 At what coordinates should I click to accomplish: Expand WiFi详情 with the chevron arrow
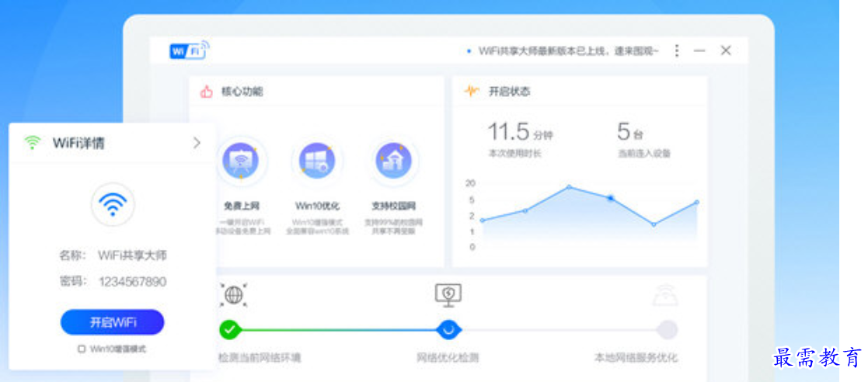pos(197,143)
